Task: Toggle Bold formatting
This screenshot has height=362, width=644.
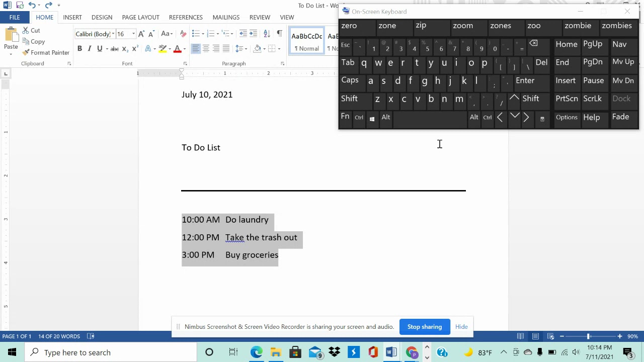Action: pos(79,49)
